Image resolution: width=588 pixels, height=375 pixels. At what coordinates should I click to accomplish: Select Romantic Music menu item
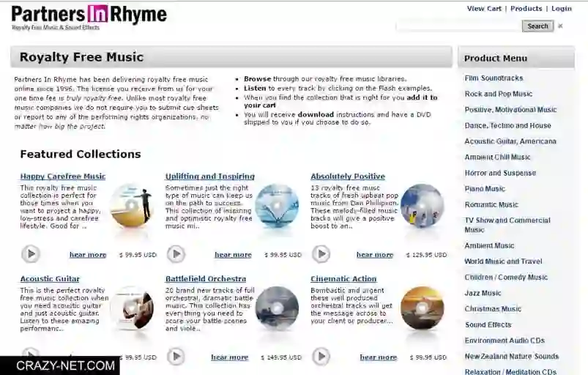tap(491, 204)
